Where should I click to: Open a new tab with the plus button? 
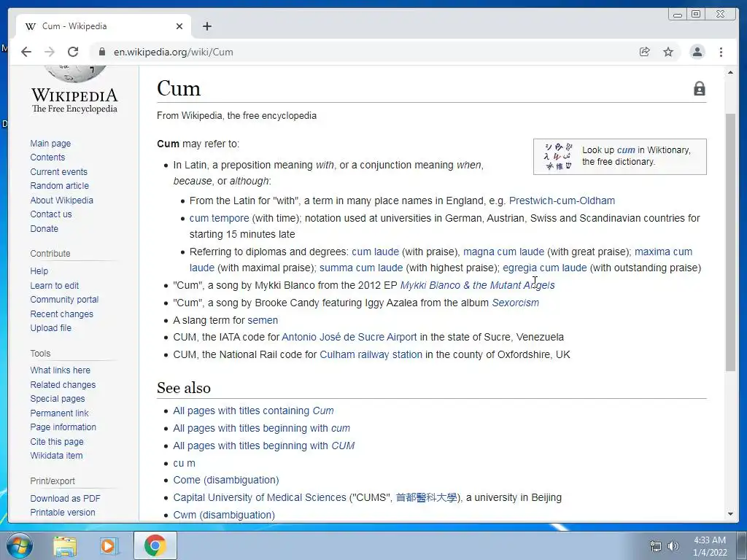(206, 26)
